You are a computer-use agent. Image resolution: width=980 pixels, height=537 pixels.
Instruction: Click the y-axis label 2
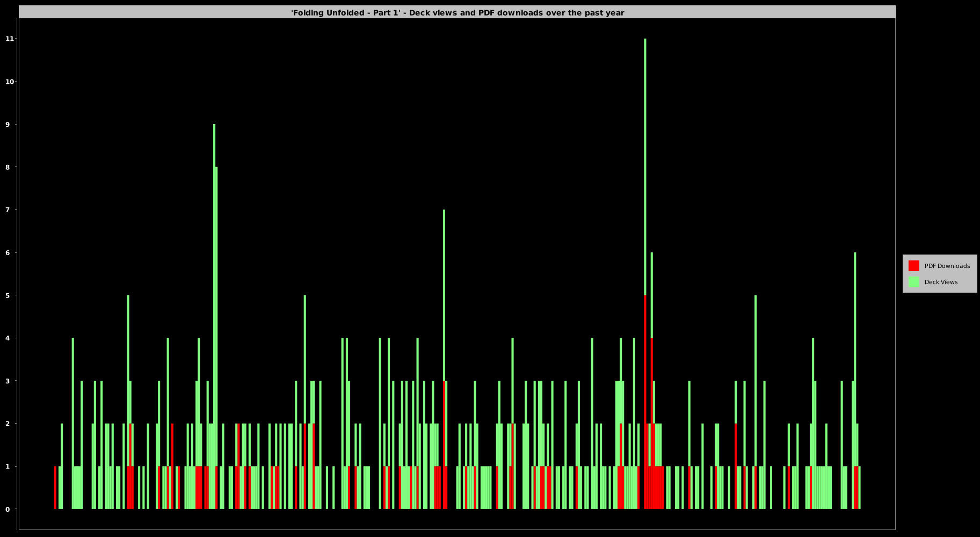point(8,424)
